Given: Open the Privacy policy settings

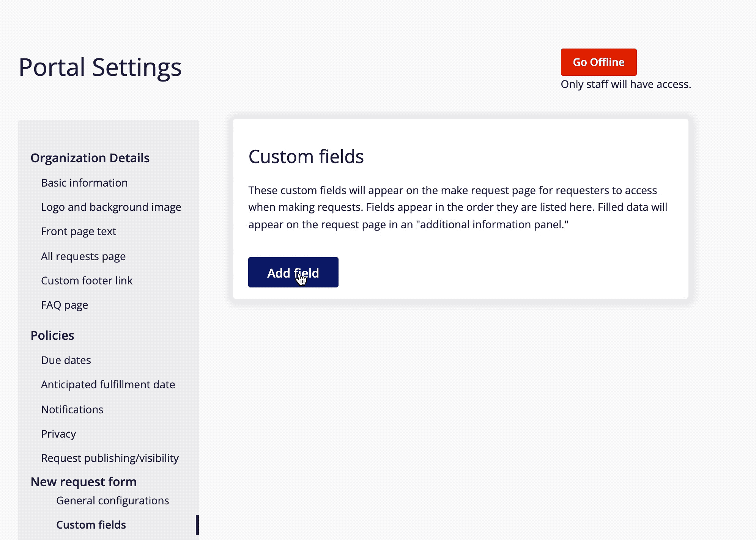Looking at the screenshot, I should 58,433.
